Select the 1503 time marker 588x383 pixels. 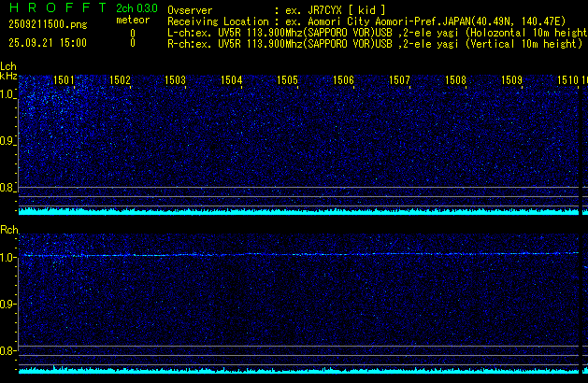[175, 81]
